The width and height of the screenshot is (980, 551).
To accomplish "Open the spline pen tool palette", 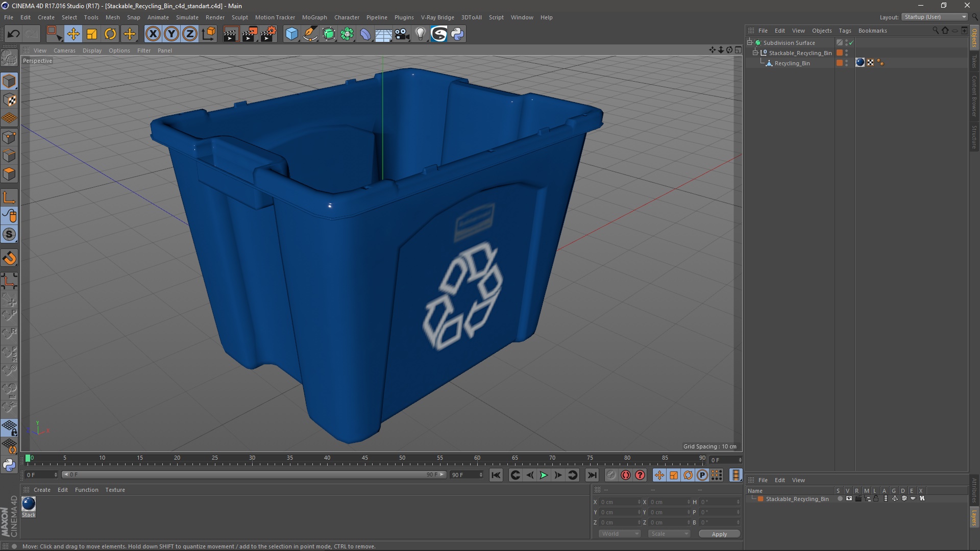I will point(310,34).
